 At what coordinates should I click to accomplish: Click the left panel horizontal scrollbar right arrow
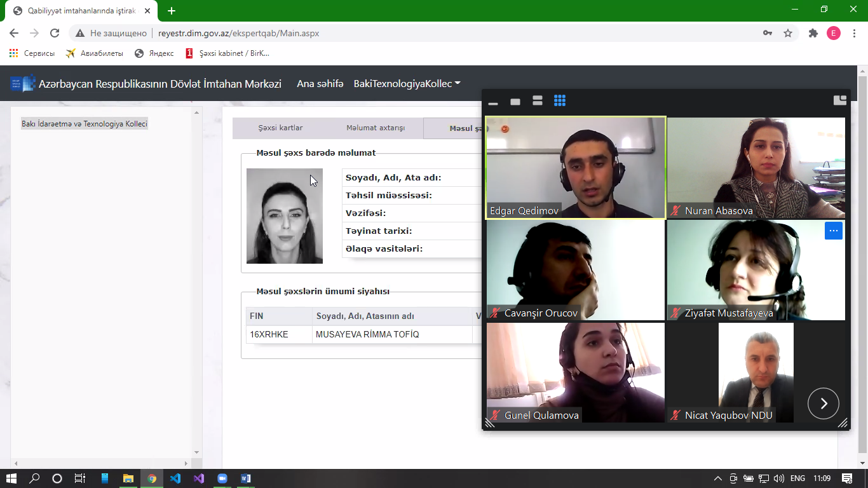coord(186,464)
